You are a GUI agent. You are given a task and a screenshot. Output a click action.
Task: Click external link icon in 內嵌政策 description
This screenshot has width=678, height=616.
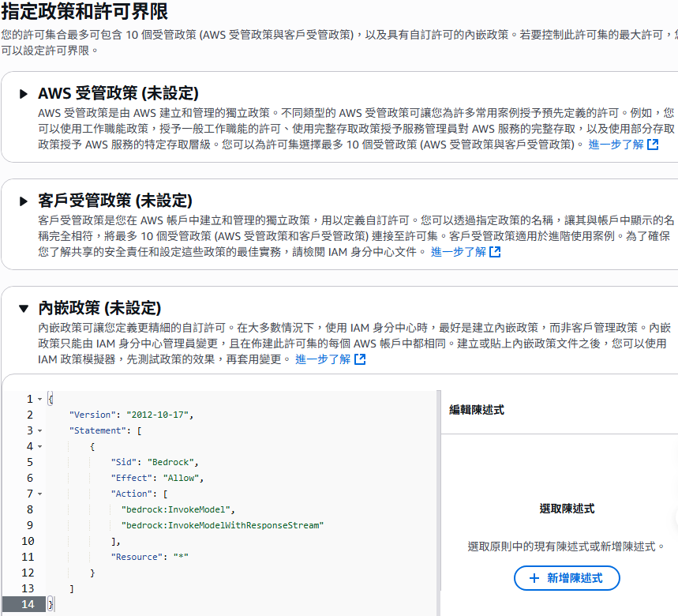click(x=360, y=359)
